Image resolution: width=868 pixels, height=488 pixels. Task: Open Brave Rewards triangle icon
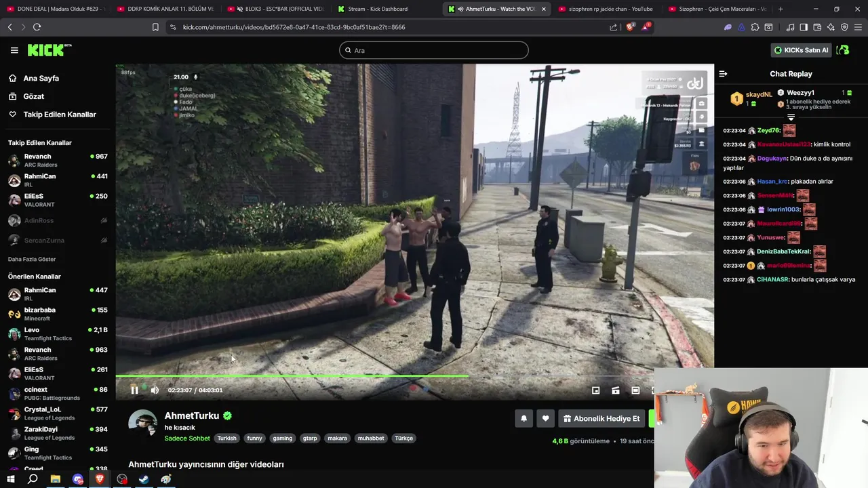(646, 27)
